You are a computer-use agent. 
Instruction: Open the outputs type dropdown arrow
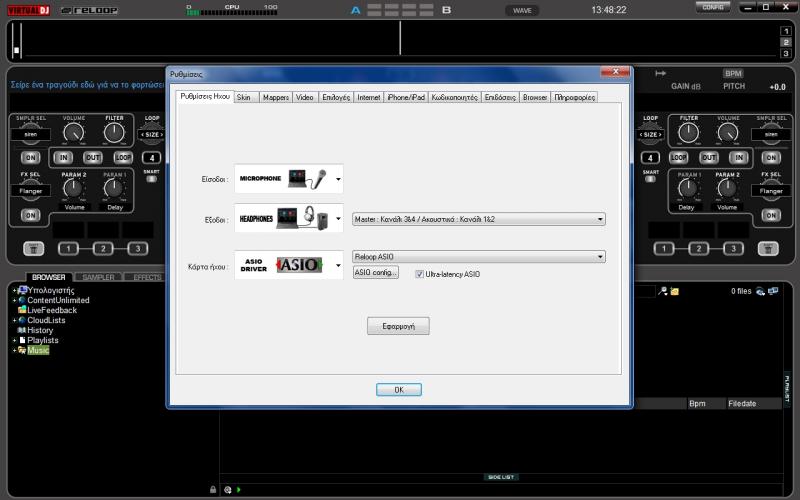point(338,219)
